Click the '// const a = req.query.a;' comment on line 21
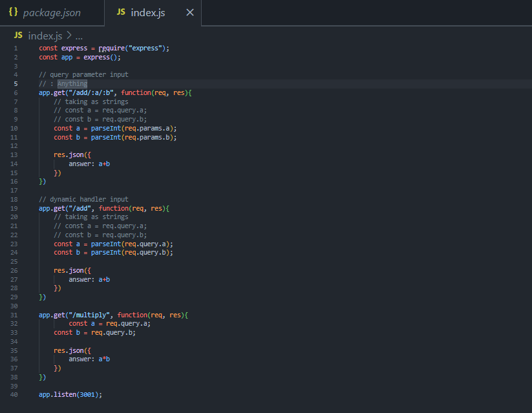 (x=100, y=226)
